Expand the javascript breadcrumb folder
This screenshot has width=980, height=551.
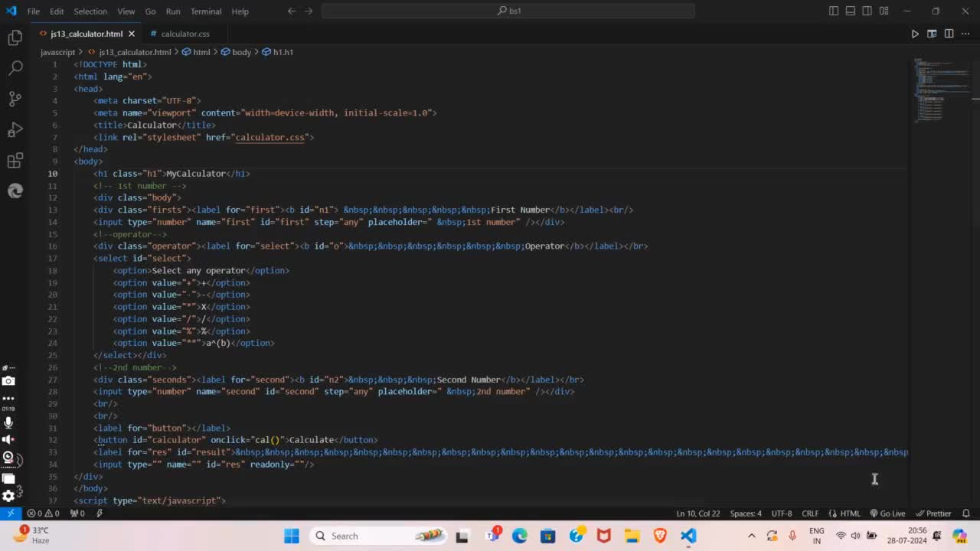coord(57,52)
